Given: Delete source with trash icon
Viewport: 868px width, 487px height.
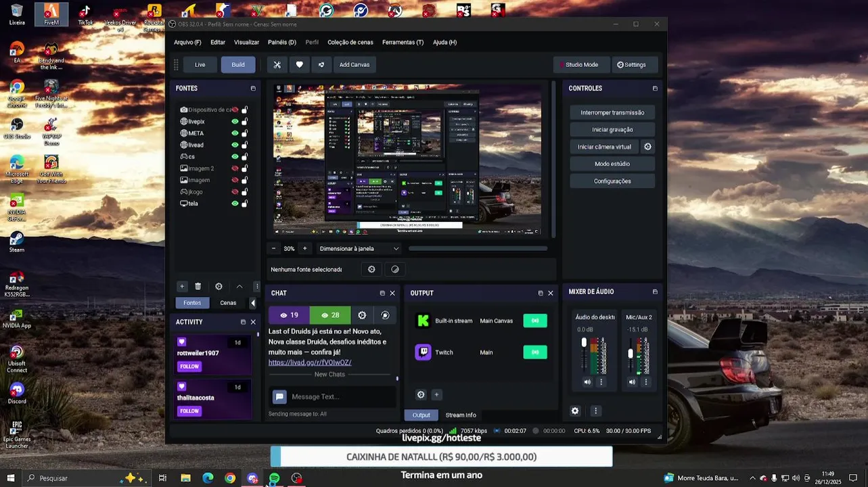Looking at the screenshot, I should pos(198,286).
